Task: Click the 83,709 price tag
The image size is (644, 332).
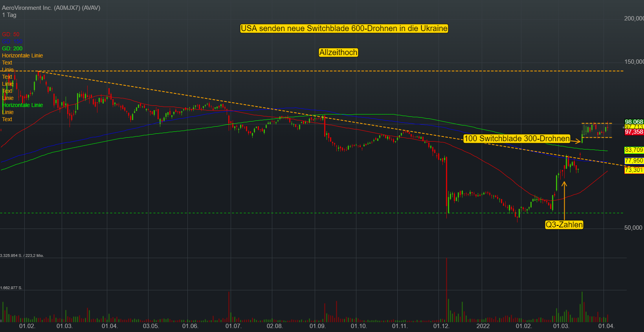Action: coord(634,150)
